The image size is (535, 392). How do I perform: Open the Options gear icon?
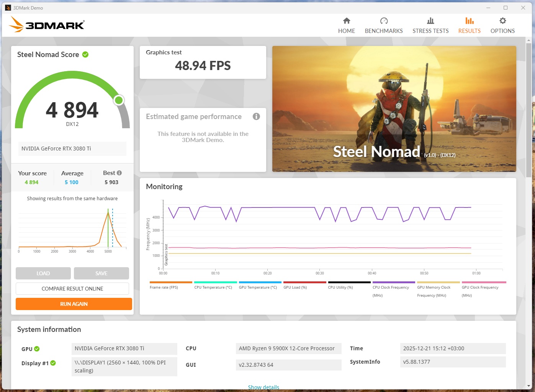point(502,21)
